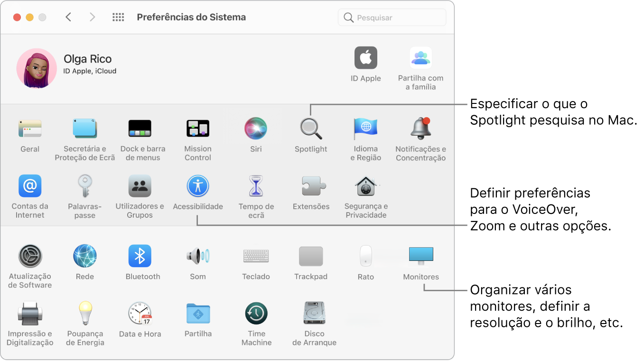The width and height of the screenshot is (644, 361).
Task: Open Notificações e Concentração pane
Action: (x=421, y=129)
